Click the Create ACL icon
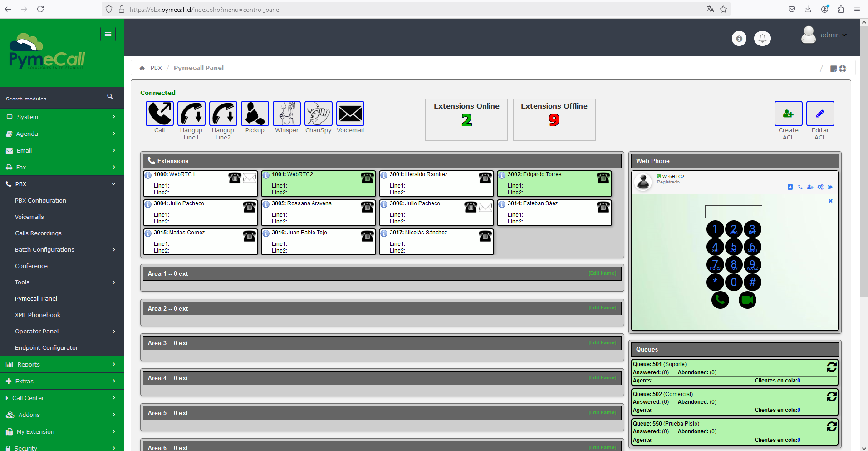This screenshot has width=868, height=451. (x=788, y=114)
